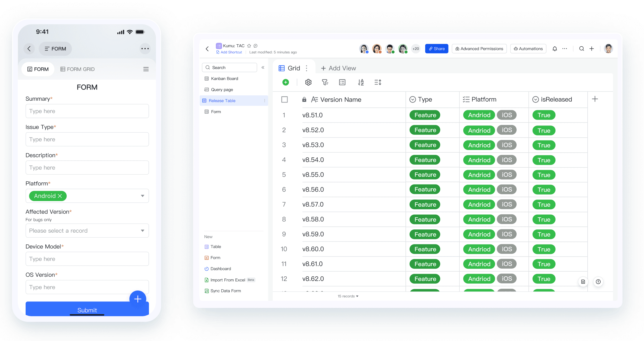
Task: Open the Affected Version record dropdown
Action: (x=142, y=231)
